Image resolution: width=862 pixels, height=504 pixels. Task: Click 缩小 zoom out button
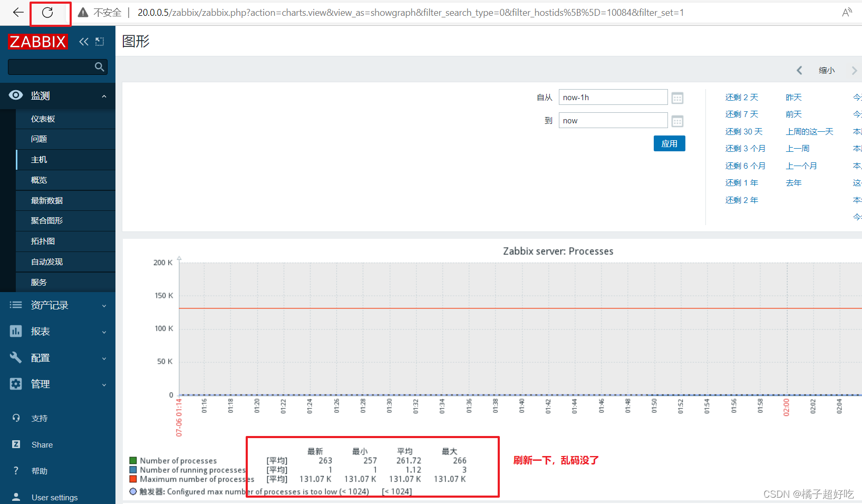coord(827,70)
